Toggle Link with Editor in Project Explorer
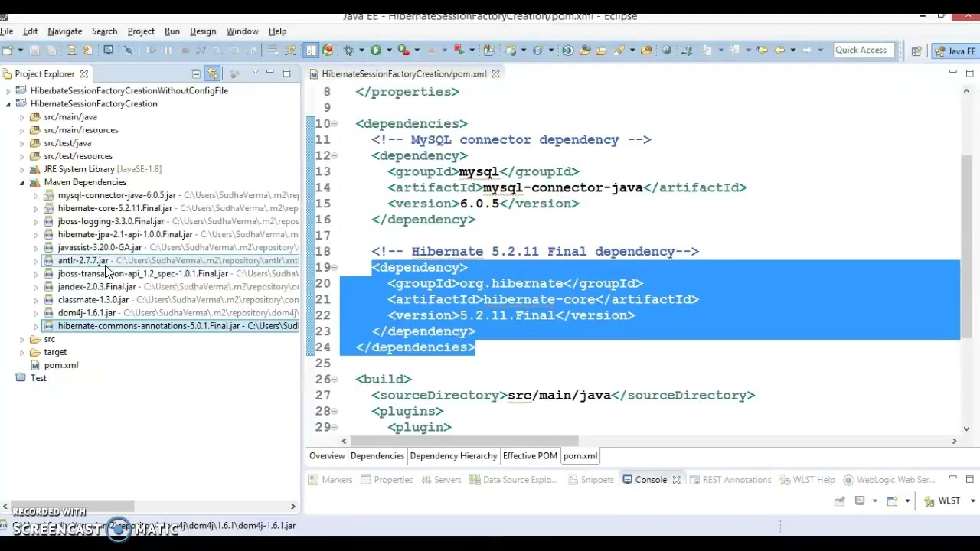Screen dimensions: 980x551 click(x=212, y=73)
